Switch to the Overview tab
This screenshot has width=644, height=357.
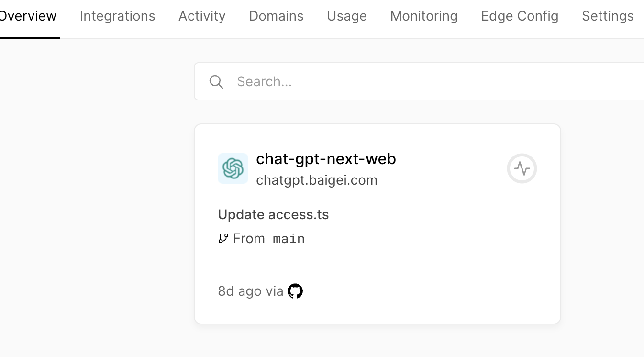pos(28,16)
